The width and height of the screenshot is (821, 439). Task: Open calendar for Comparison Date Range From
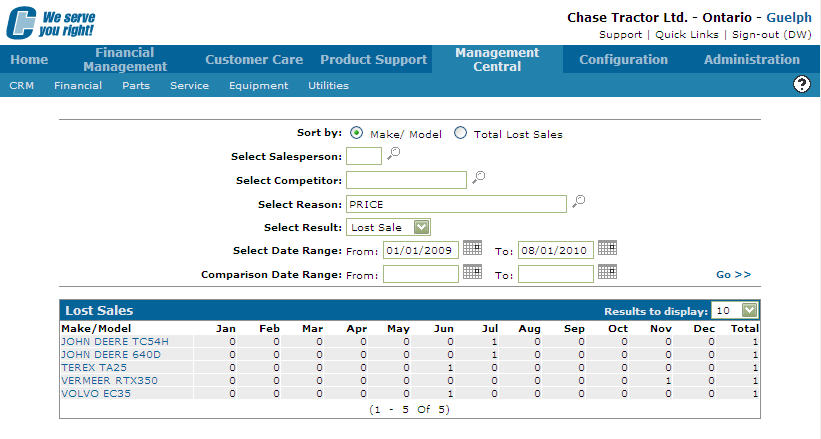click(x=472, y=272)
